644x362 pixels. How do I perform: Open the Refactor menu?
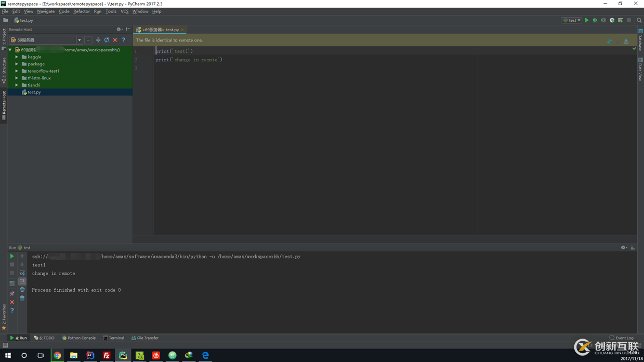pyautogui.click(x=81, y=11)
